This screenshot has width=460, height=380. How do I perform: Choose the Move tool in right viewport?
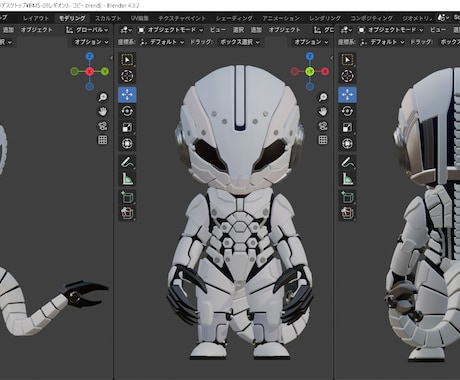coord(347,95)
